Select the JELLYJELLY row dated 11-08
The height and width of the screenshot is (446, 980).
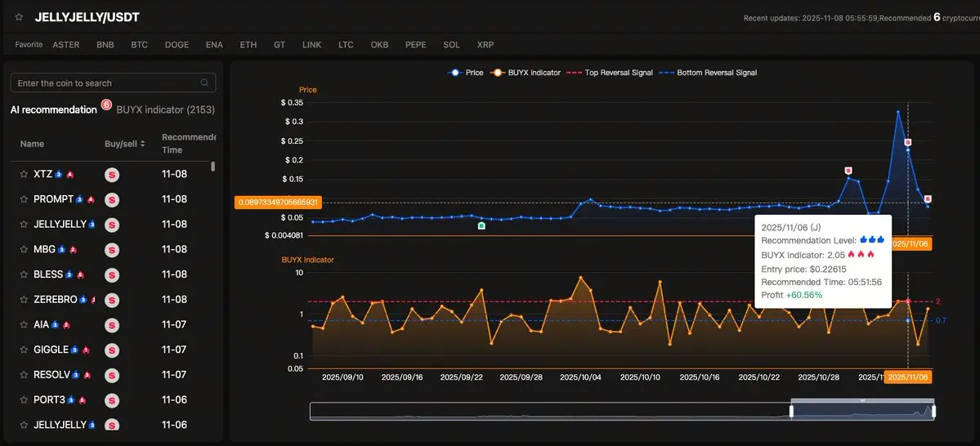pos(113,225)
